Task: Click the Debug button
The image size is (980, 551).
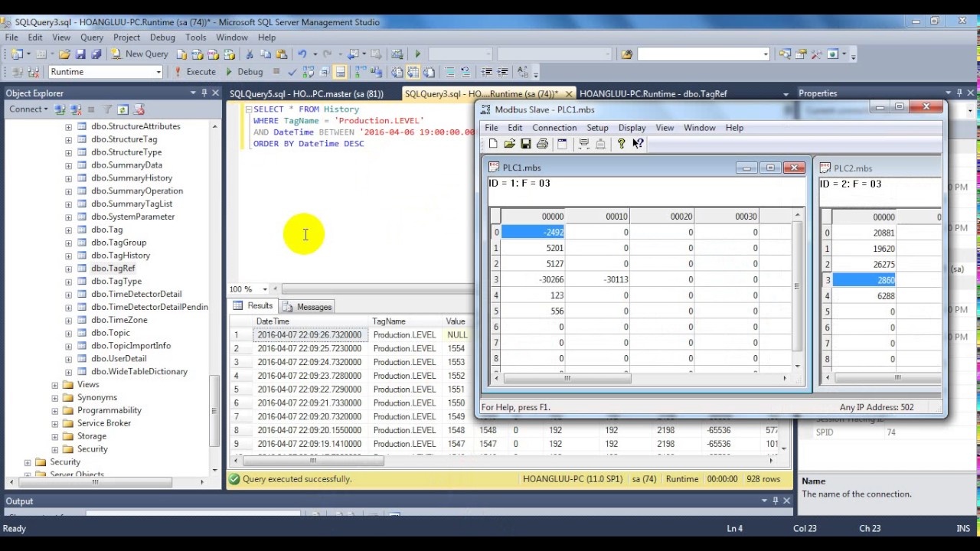Action: point(244,72)
